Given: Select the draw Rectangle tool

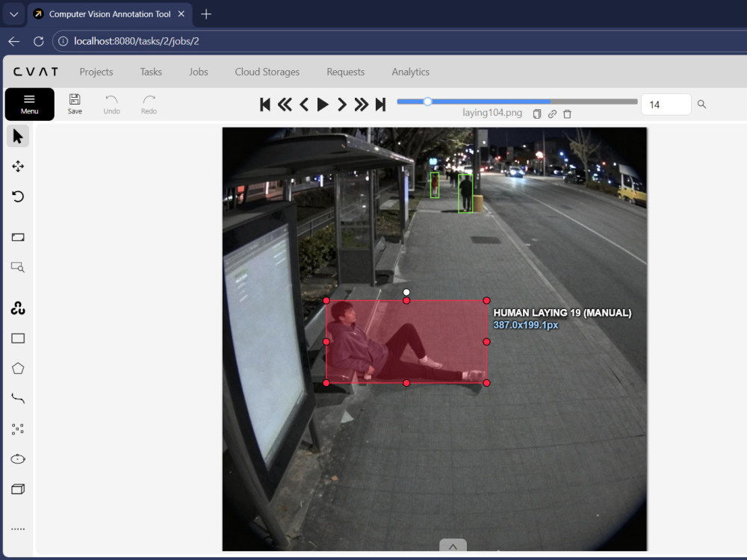Looking at the screenshot, I should (x=18, y=338).
